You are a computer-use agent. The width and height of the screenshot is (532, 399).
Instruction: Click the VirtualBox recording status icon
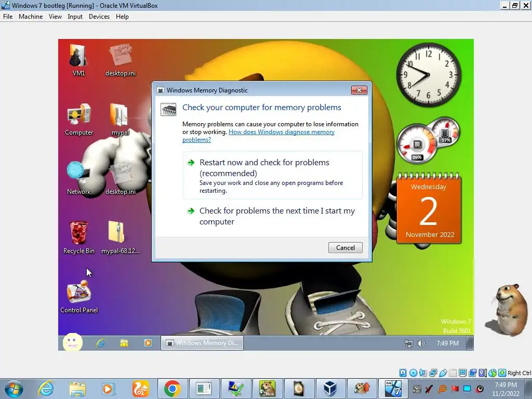pos(472,373)
